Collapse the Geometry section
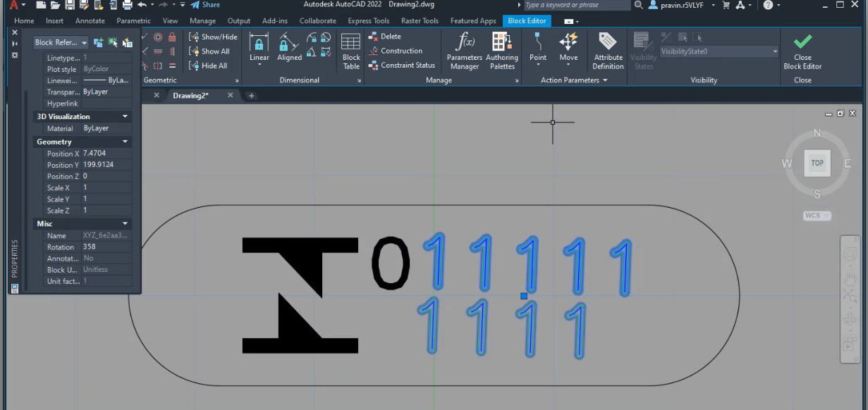The height and width of the screenshot is (410, 868). [x=125, y=142]
